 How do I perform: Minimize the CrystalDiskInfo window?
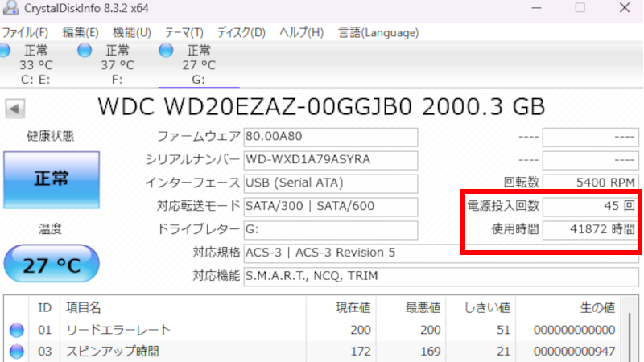coord(536,8)
